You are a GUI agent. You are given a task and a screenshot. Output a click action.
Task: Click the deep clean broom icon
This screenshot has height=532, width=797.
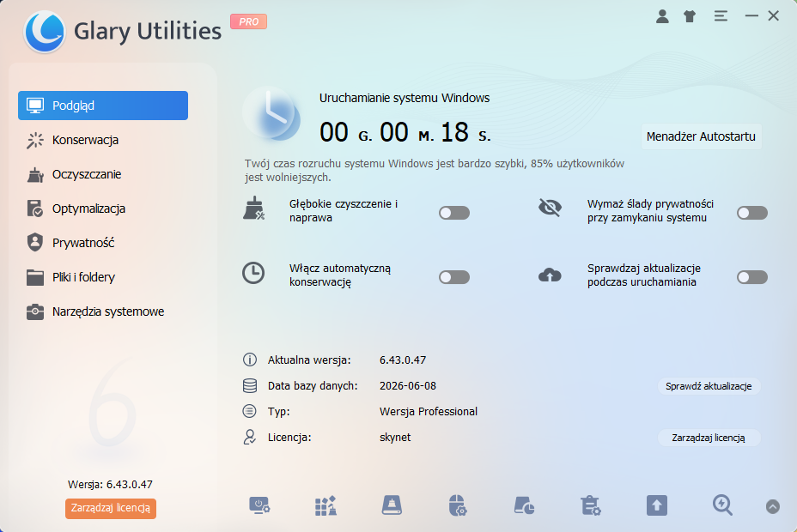pos(253,209)
